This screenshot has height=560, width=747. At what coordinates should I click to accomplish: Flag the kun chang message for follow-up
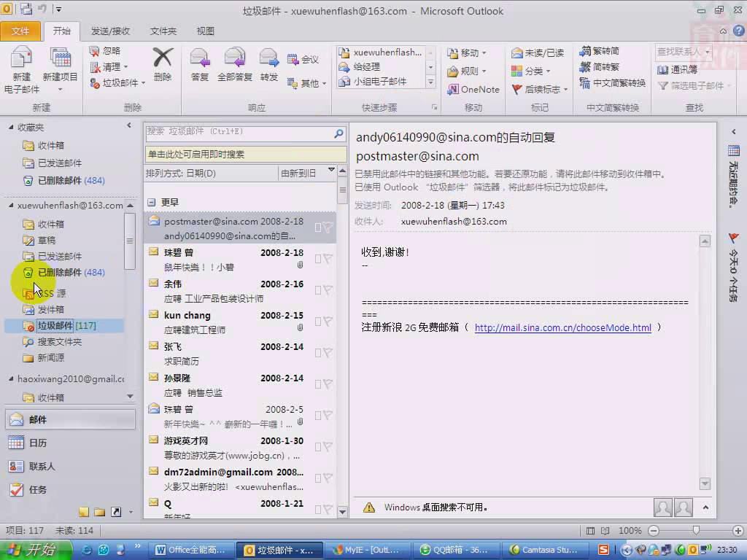(x=328, y=322)
